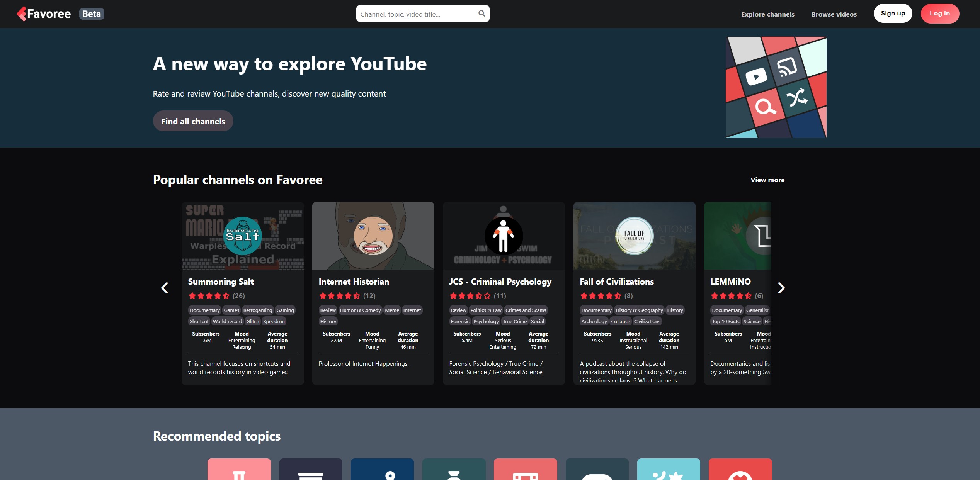This screenshot has height=480, width=980.
Task: Click Find all channels button
Action: 193,121
